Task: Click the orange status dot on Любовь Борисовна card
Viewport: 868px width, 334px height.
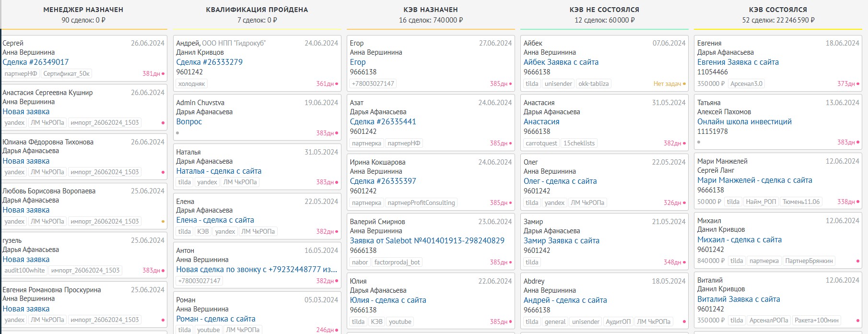Action: (x=163, y=222)
